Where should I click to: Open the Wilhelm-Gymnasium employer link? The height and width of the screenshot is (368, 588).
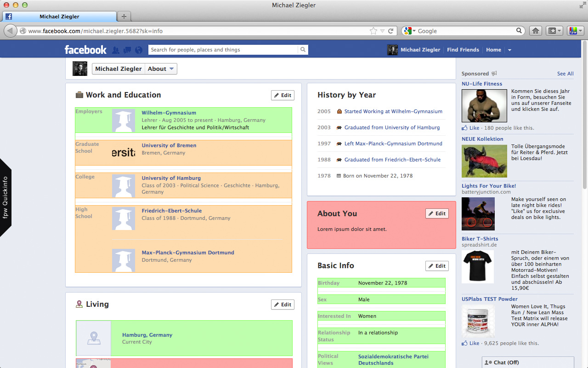click(x=169, y=113)
